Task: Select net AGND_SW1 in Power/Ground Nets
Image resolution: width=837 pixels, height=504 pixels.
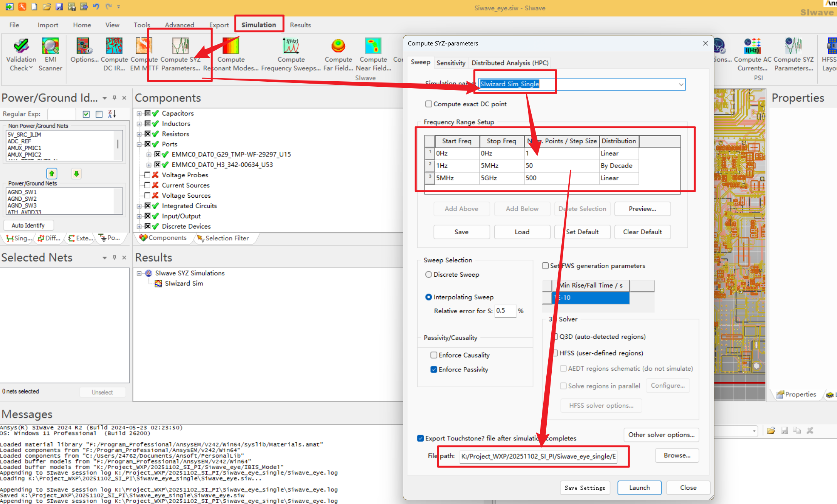Action: [22, 192]
